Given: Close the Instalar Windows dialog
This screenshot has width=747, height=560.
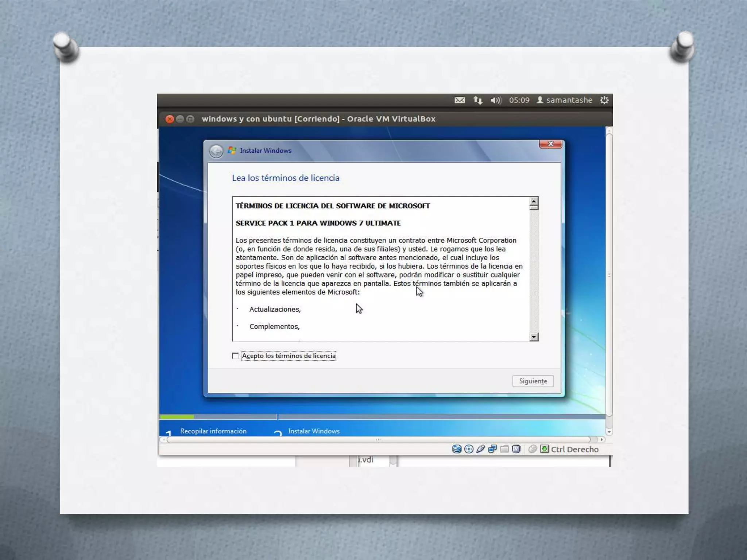Looking at the screenshot, I should click(551, 144).
